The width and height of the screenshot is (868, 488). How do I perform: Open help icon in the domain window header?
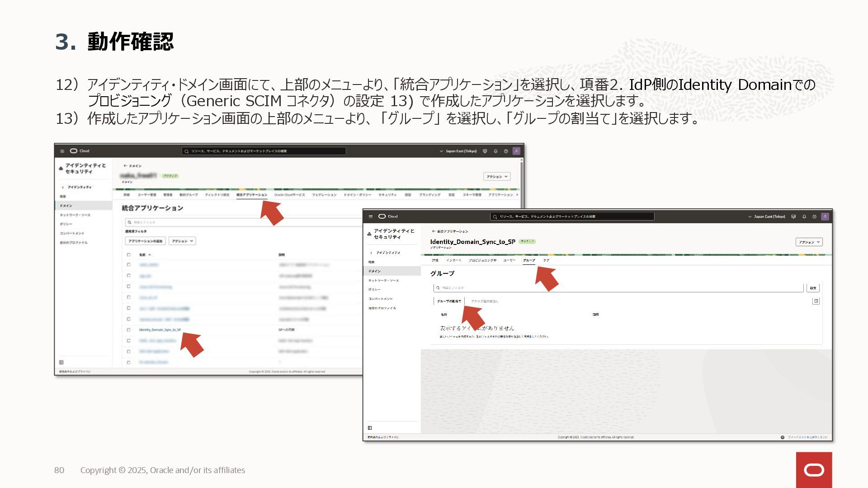tap(506, 151)
